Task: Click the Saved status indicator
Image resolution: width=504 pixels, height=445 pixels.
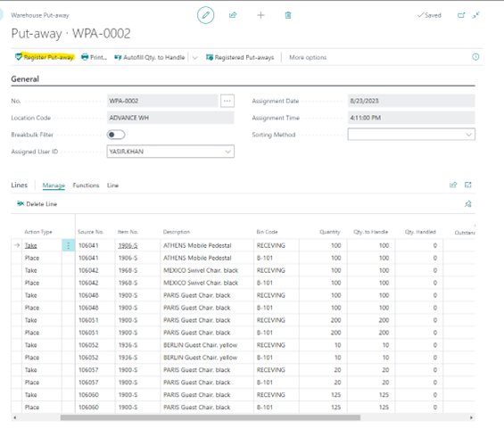Action: [x=429, y=15]
